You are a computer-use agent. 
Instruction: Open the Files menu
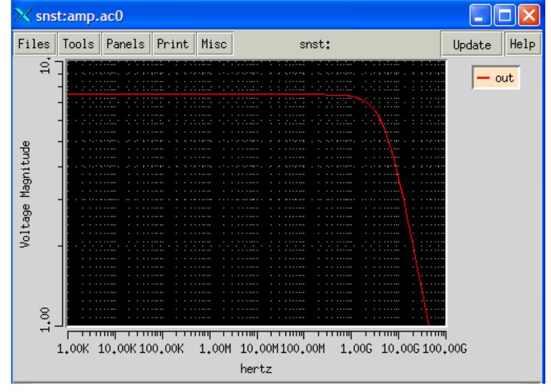(x=27, y=45)
